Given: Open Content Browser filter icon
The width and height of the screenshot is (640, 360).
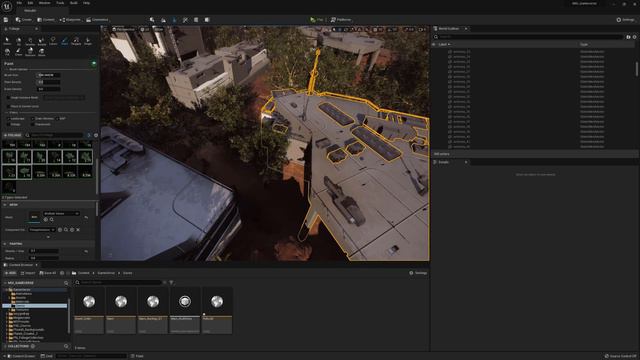Looking at the screenshot, I should tap(171, 282).
